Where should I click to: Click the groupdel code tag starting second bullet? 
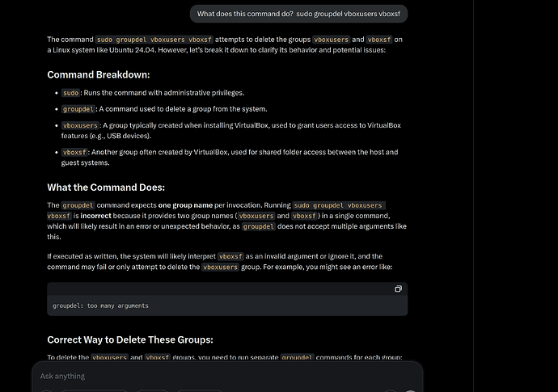coord(78,109)
